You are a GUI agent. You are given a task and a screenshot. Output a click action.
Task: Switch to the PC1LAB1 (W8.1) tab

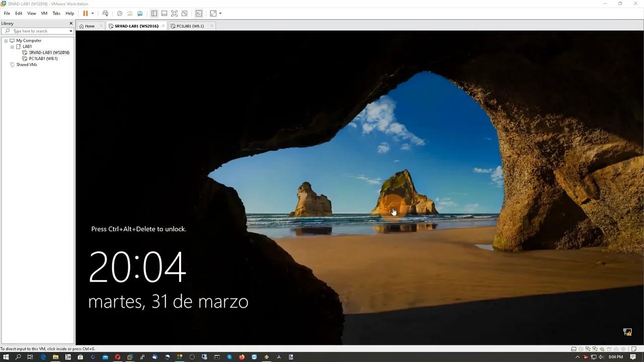pos(190,26)
